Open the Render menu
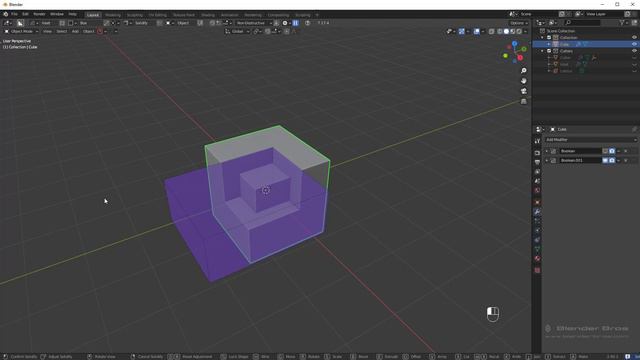 pos(39,14)
